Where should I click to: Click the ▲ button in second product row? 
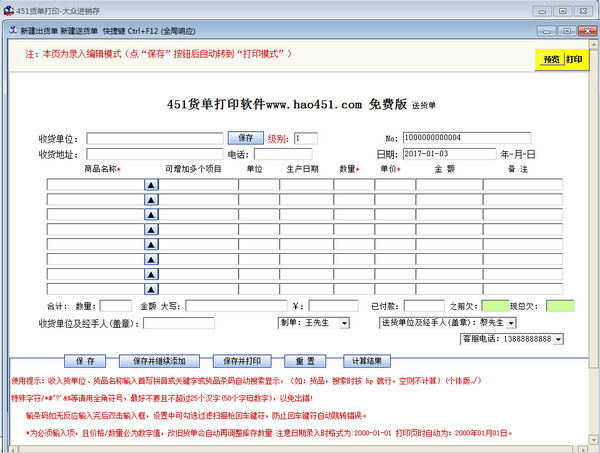(x=152, y=200)
